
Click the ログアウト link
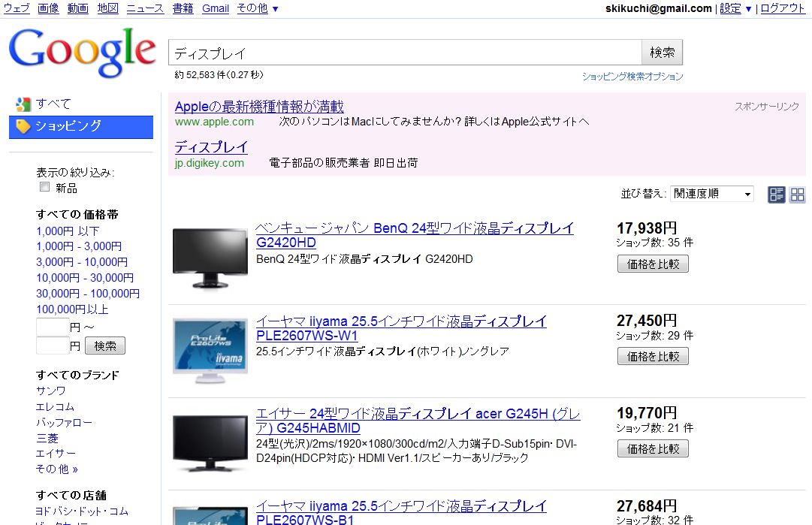pyautogui.click(x=783, y=8)
